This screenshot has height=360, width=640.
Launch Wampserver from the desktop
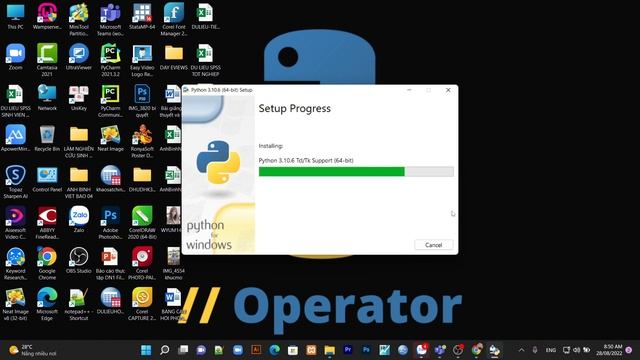coord(47,16)
